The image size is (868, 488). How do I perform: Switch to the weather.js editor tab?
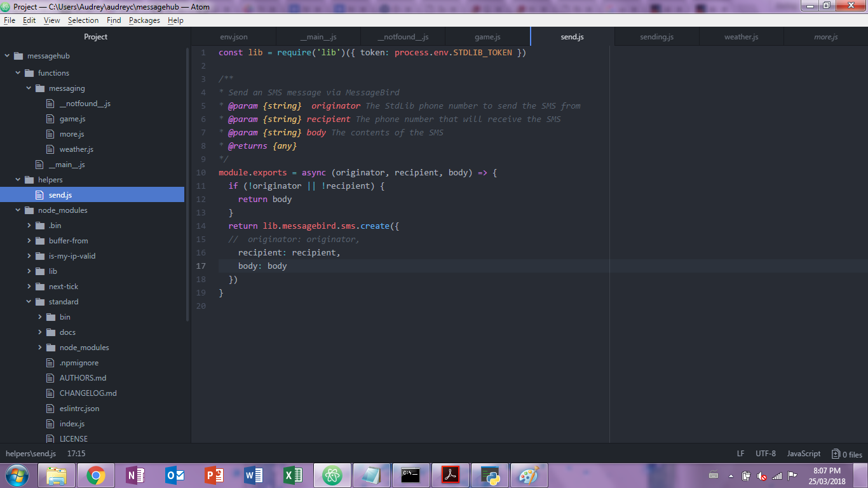tap(741, 37)
